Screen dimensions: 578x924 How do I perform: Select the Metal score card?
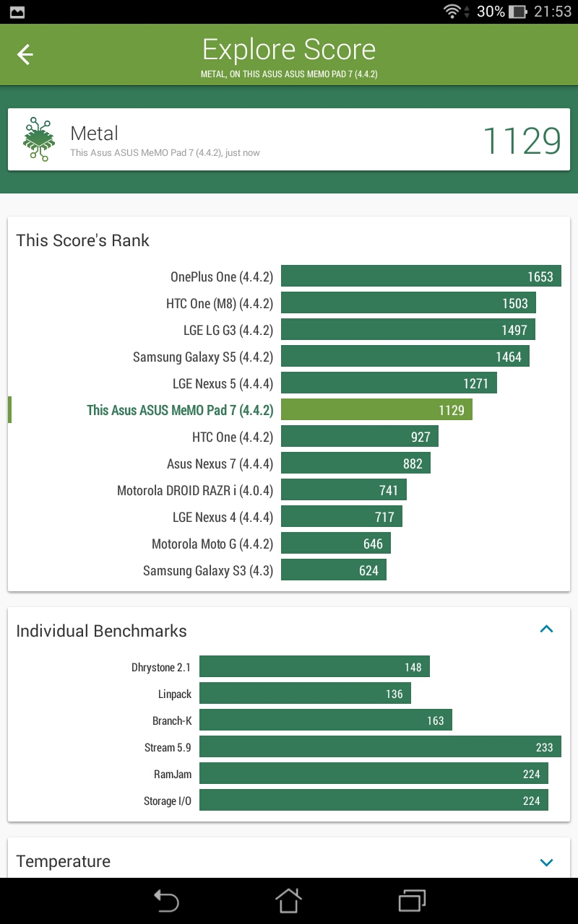289,139
